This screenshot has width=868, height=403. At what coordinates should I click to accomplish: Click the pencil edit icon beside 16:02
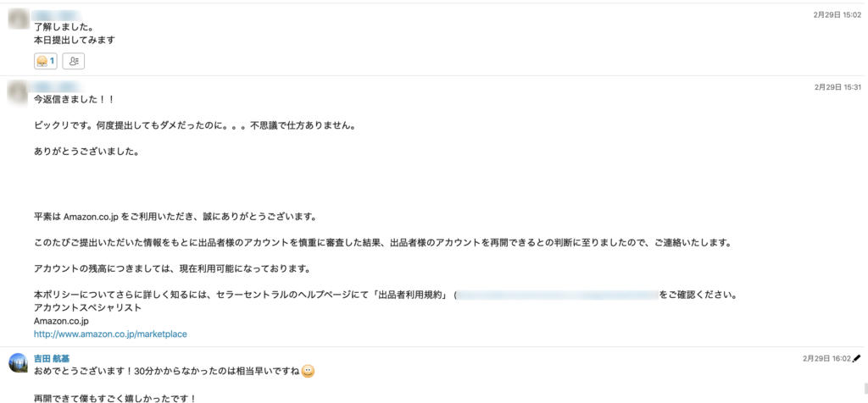tap(857, 358)
